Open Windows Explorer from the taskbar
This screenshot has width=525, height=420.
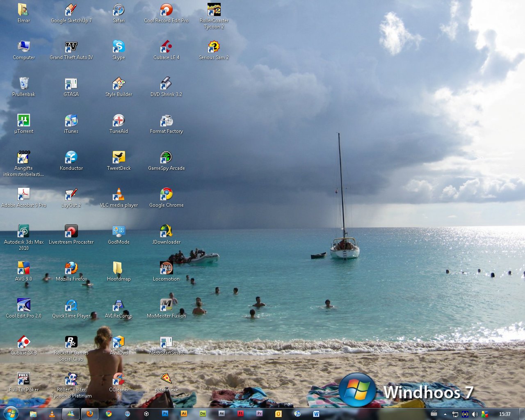[33, 414]
